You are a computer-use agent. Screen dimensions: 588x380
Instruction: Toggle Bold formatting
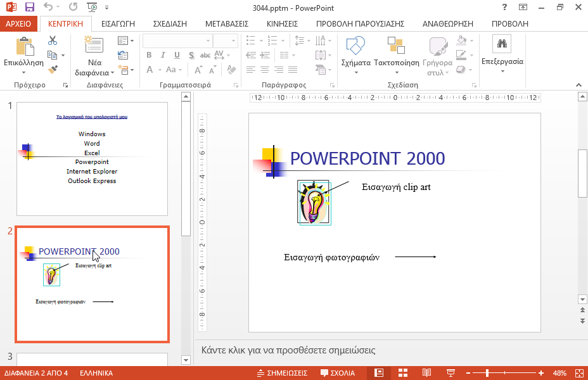coord(149,55)
